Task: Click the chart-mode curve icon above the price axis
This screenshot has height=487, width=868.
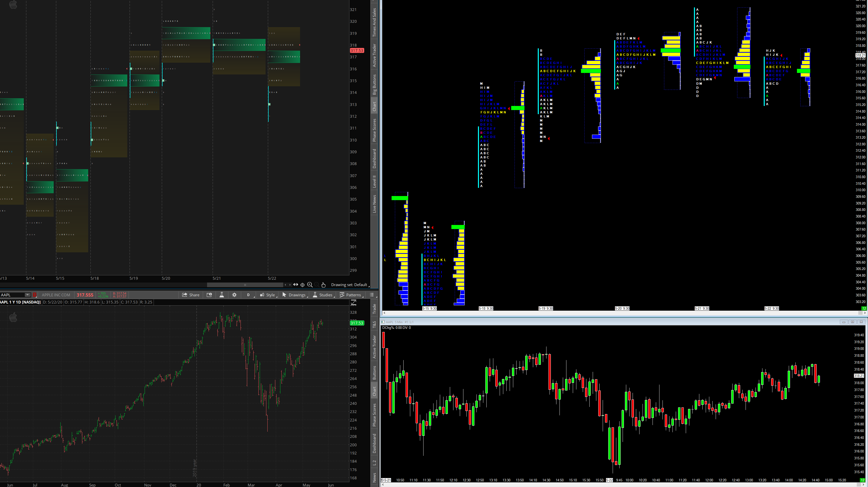Action: pos(353,303)
